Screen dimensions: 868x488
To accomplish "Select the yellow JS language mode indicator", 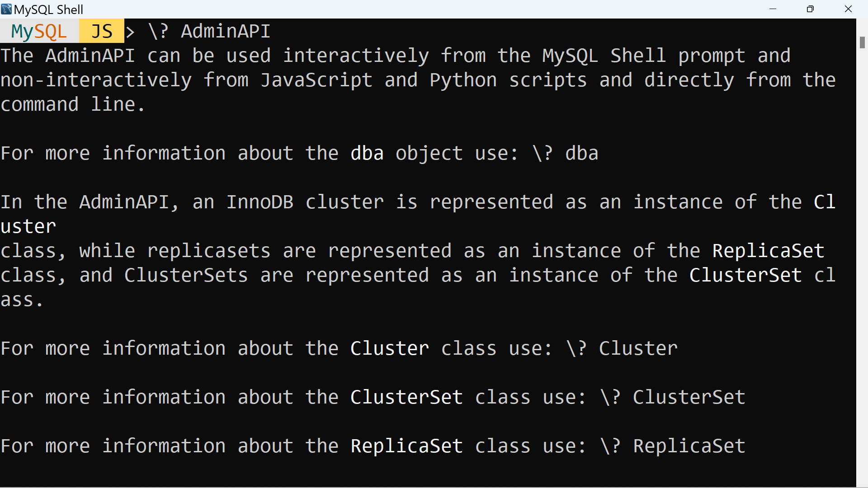I will pos(101,31).
